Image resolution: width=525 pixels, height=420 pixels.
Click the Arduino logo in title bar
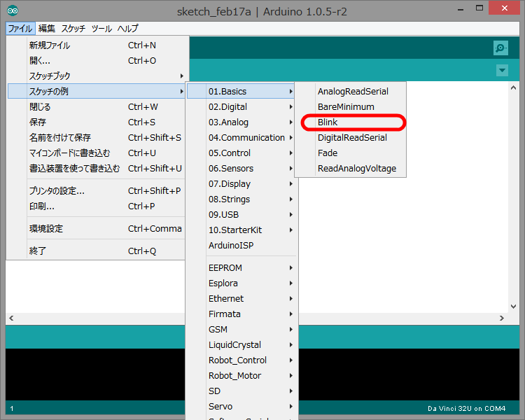(x=13, y=10)
